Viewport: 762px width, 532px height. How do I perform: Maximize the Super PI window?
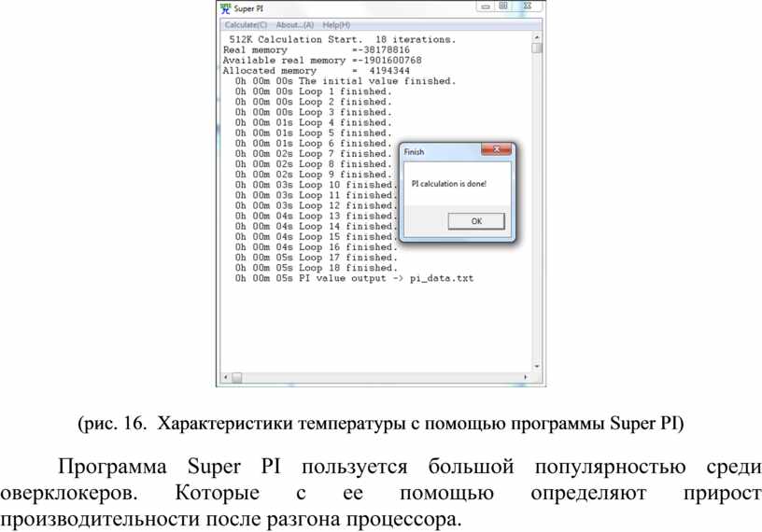[503, 7]
